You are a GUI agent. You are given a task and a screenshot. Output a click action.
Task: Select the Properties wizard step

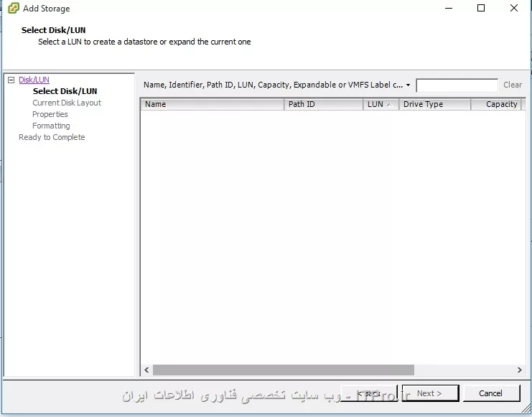[x=50, y=114]
